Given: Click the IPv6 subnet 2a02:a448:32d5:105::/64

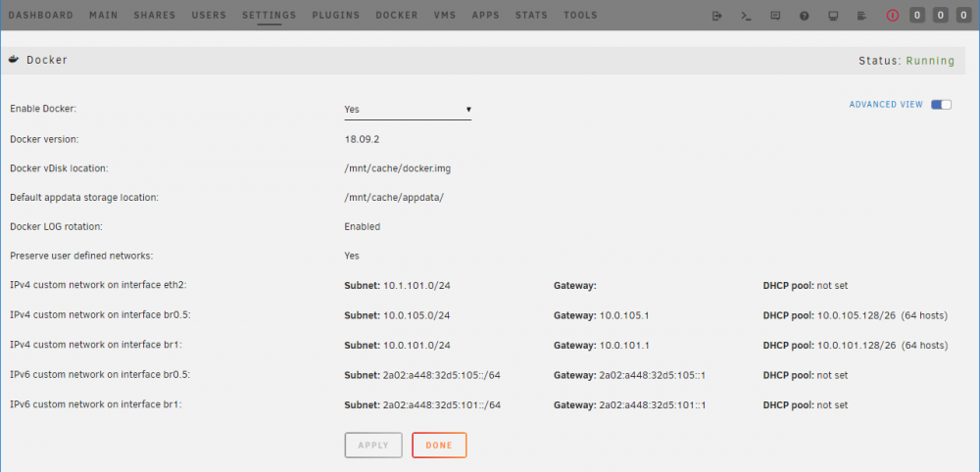Looking at the screenshot, I should coord(442,375).
